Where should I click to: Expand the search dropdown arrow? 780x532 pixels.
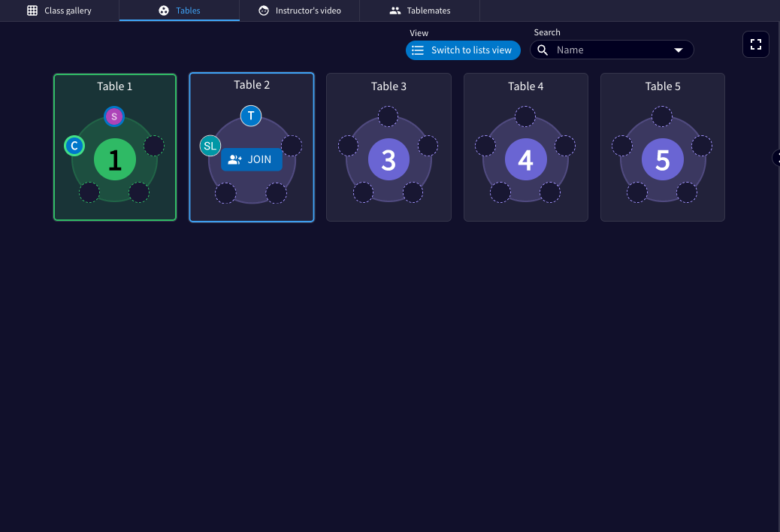click(x=678, y=50)
